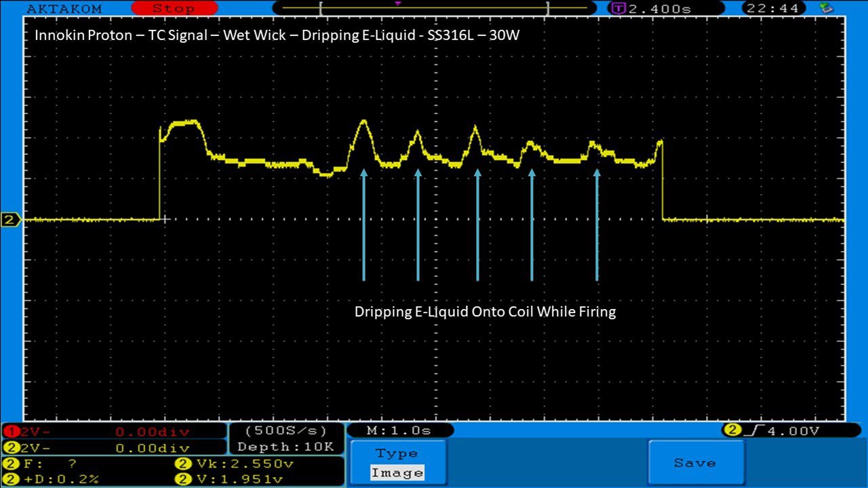Click the Depth 10K memory readout
This screenshot has height=488, width=868.
[x=285, y=447]
